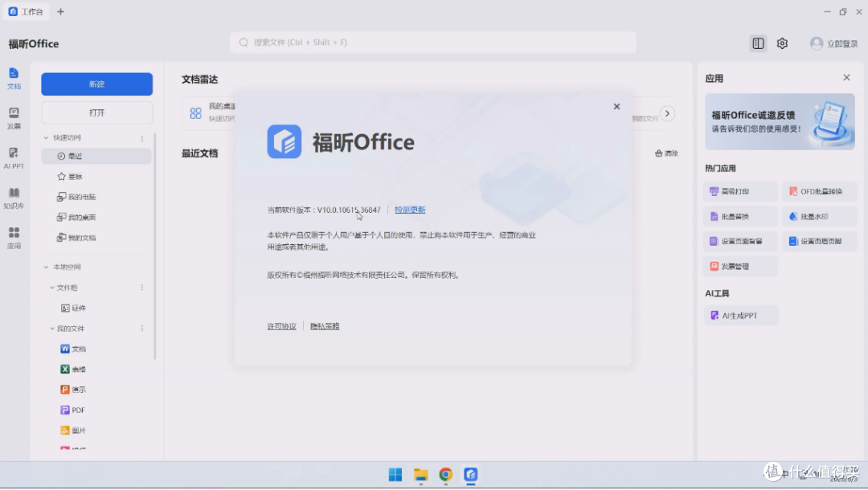
Task: Click the blue 新建 button
Action: (97, 84)
